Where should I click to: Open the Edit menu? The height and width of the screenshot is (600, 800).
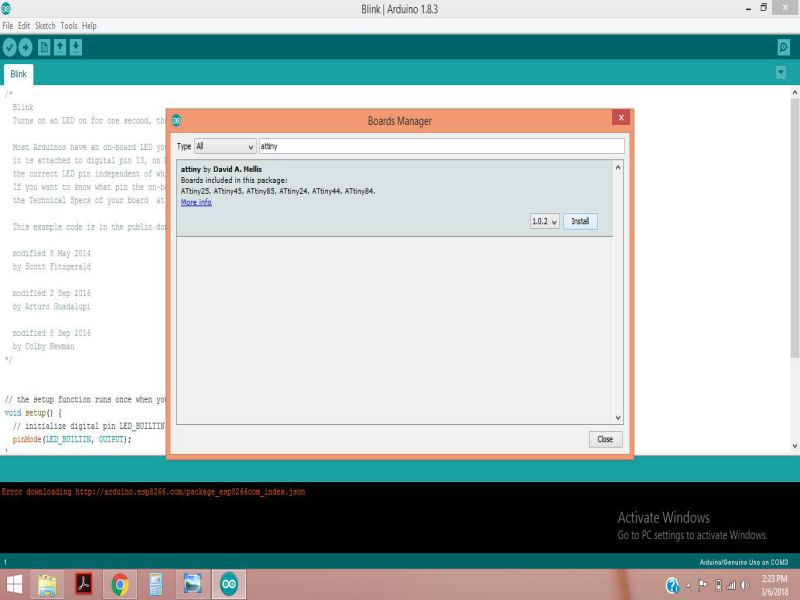[x=24, y=26]
